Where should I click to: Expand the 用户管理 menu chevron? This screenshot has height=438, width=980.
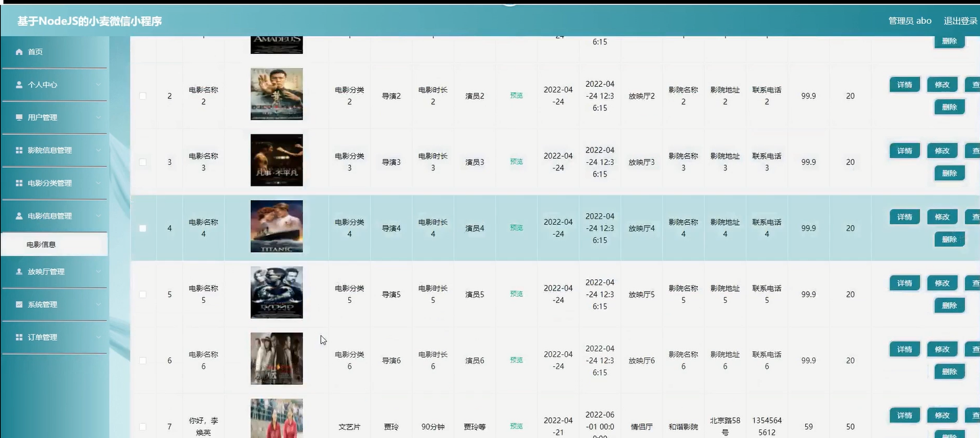click(x=98, y=118)
